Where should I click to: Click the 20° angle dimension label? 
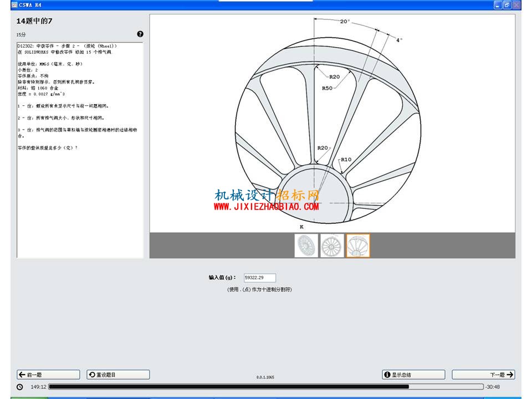point(345,22)
